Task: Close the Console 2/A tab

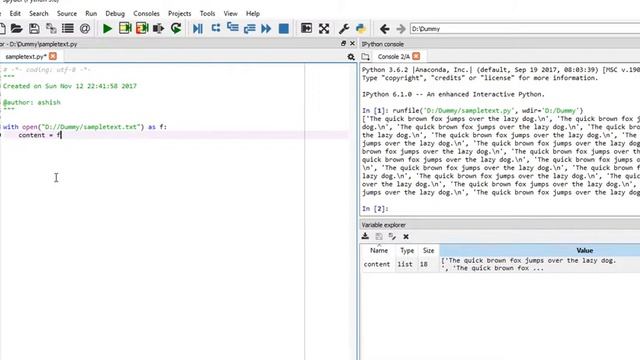Action: click(416, 56)
